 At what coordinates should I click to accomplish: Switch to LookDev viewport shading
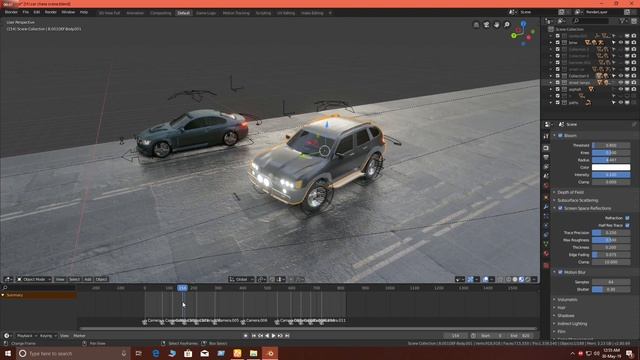(x=521, y=279)
